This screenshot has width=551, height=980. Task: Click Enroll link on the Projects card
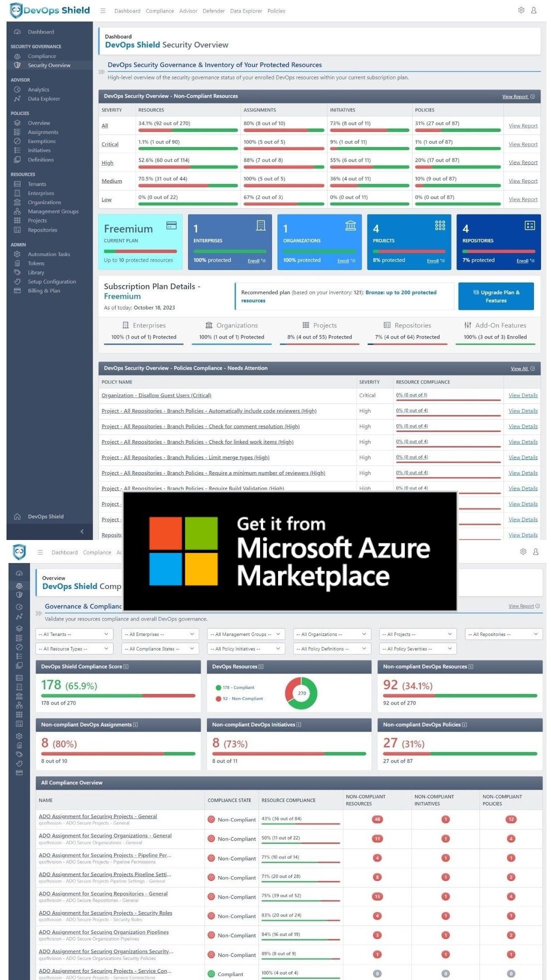click(433, 261)
